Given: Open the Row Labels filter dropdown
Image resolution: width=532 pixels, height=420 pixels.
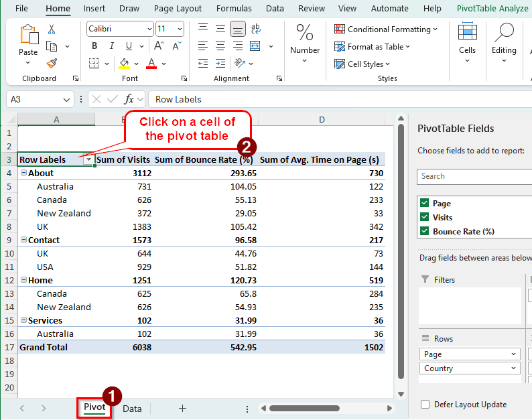Looking at the screenshot, I should click(x=88, y=160).
